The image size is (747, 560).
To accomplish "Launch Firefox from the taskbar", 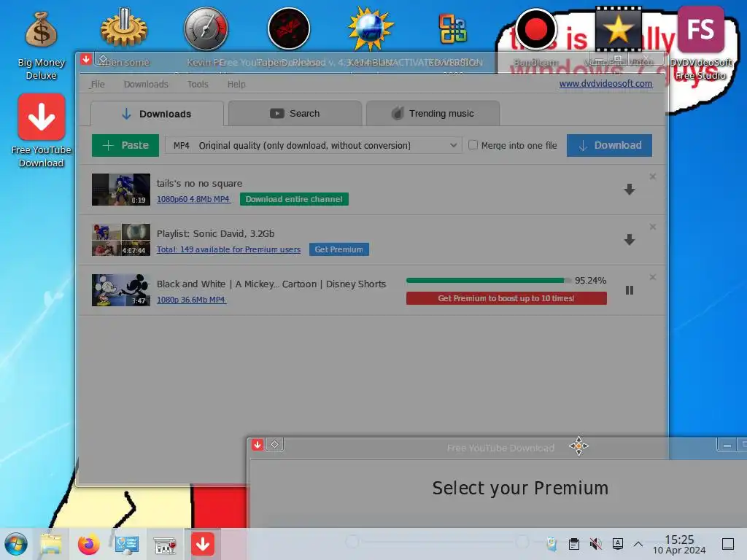I will click(x=88, y=544).
